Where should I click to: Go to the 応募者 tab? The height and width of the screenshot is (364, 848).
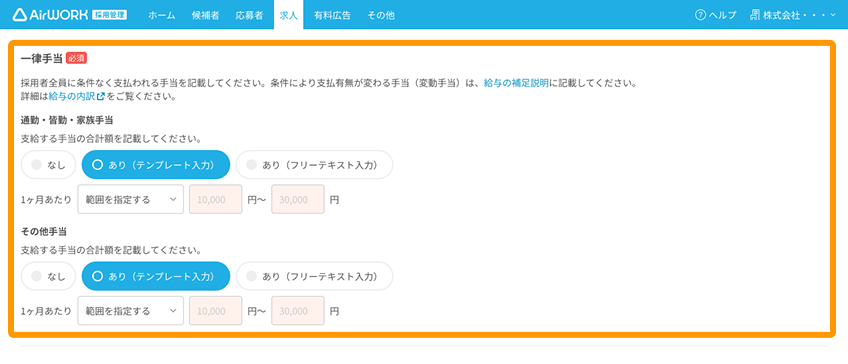click(249, 15)
